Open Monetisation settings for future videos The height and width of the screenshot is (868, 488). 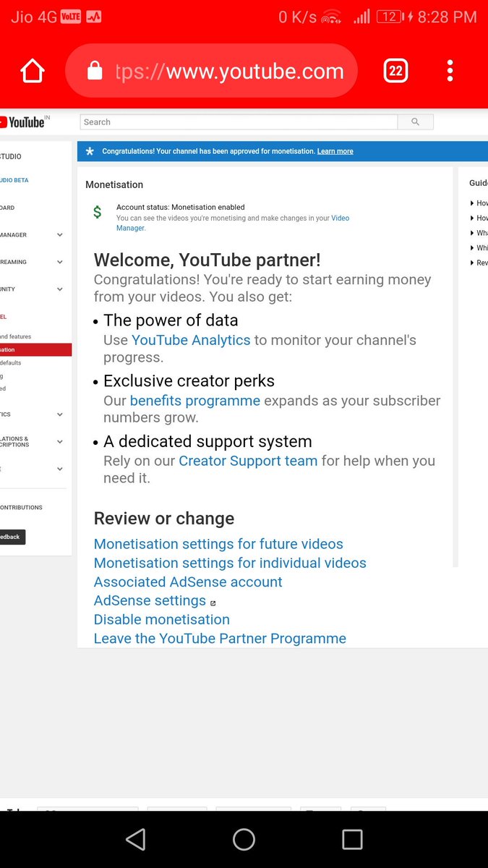[218, 544]
